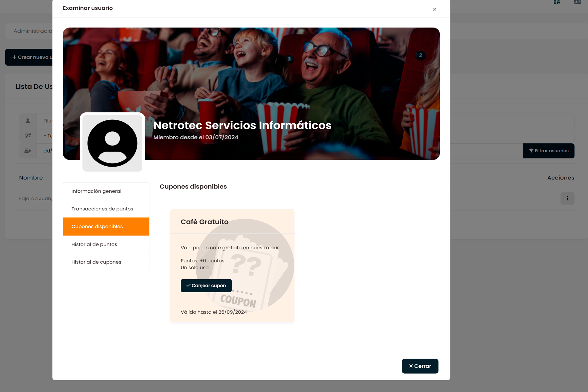Click the Nombre column header
588x392 pixels.
click(31, 178)
